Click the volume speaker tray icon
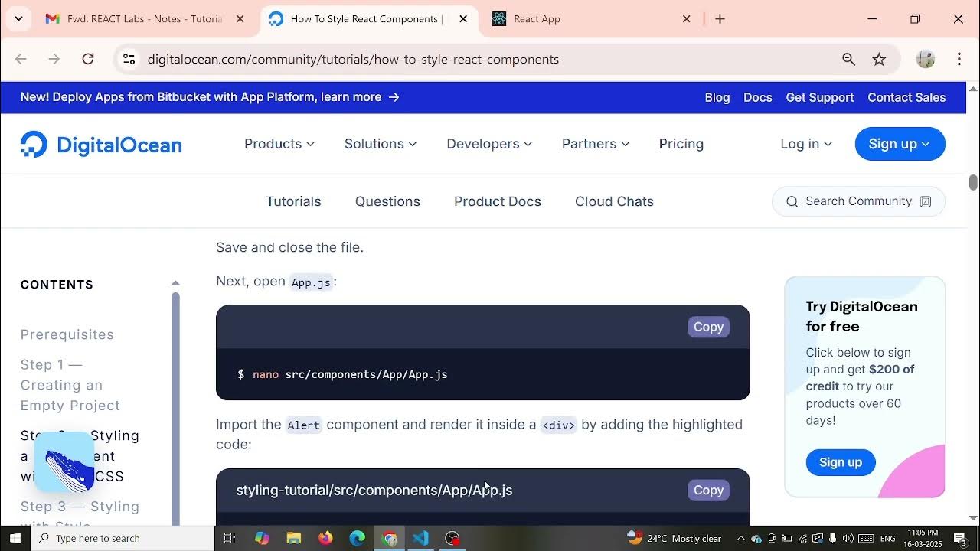 (848, 538)
